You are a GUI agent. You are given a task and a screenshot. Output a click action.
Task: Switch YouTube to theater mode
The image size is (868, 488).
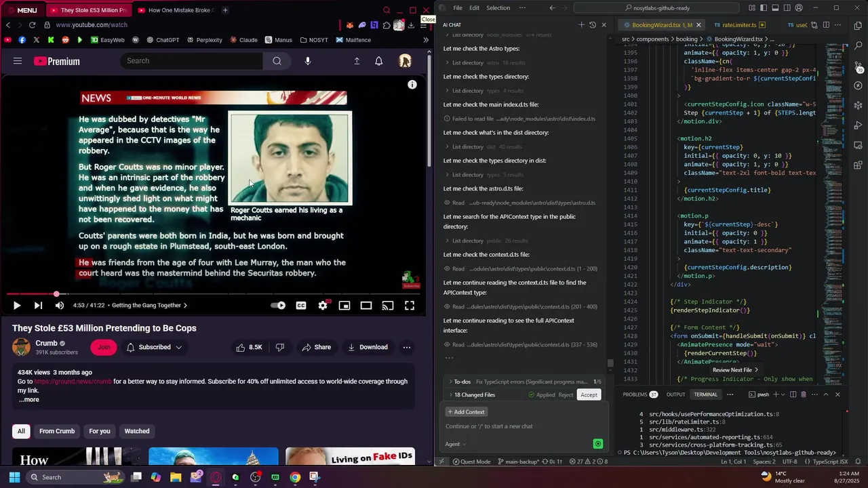pyautogui.click(x=366, y=306)
